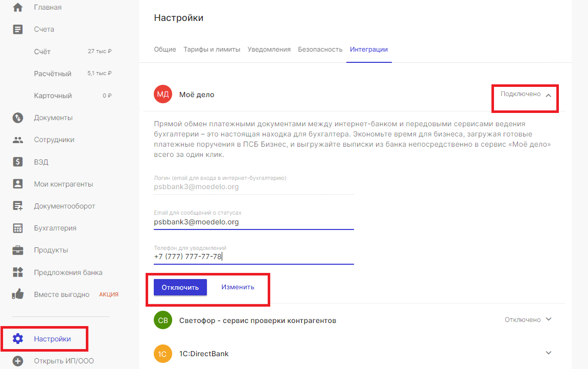
Task: Click the Документы icon in sidebar
Action: pyautogui.click(x=18, y=118)
